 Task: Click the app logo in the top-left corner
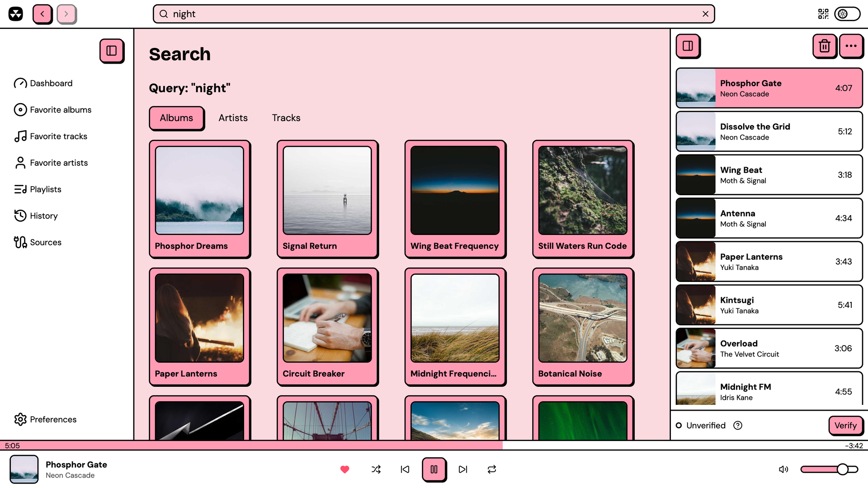click(15, 14)
